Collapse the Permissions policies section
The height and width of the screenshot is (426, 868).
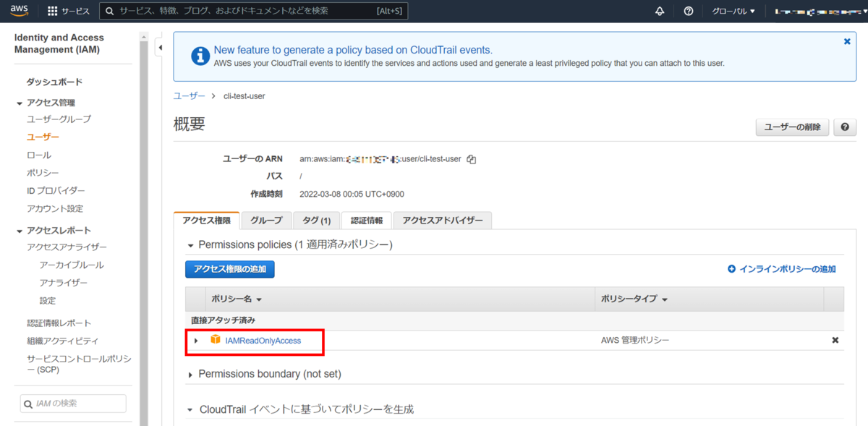191,245
